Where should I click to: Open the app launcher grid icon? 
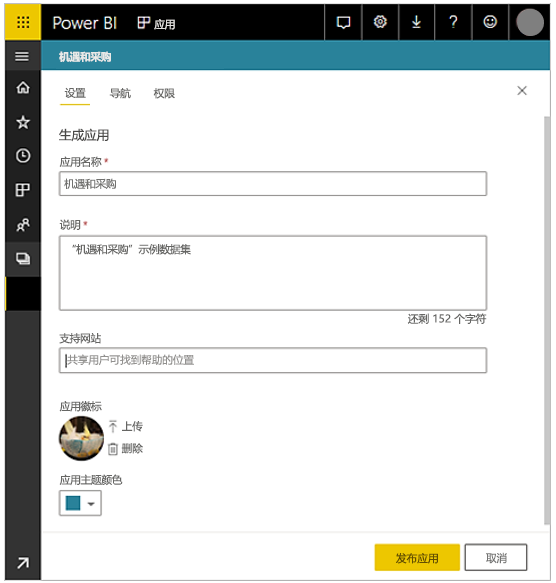(x=23, y=22)
